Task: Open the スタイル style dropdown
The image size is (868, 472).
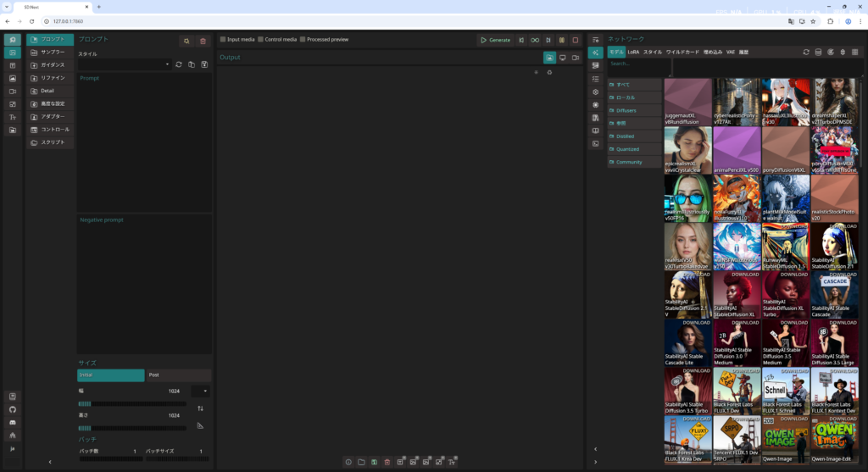Action: 125,64
